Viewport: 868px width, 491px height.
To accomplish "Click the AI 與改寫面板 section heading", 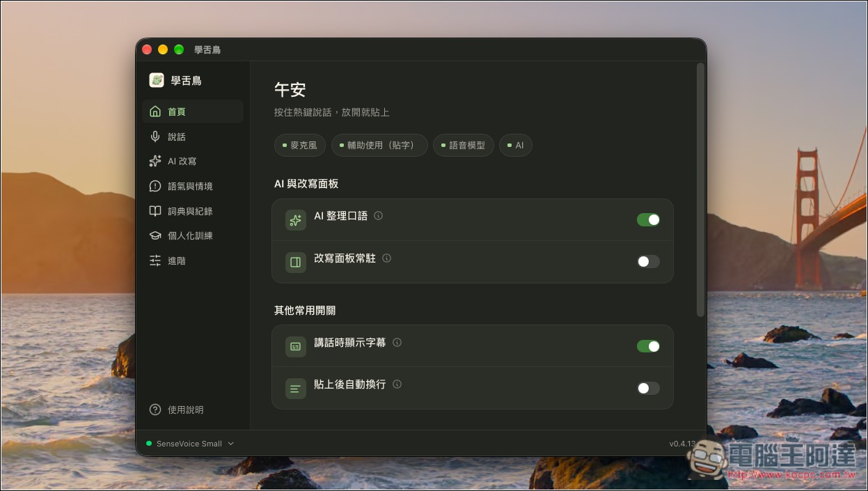I will [x=306, y=184].
